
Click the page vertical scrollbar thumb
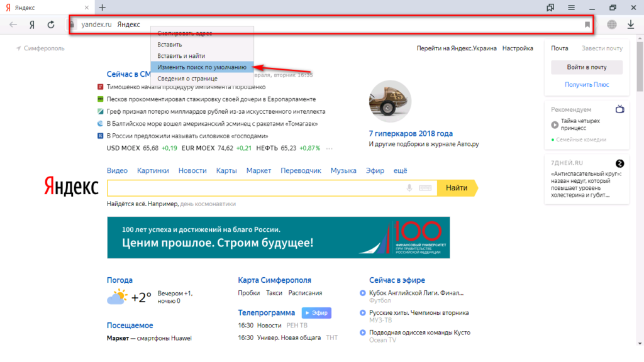[640, 65]
